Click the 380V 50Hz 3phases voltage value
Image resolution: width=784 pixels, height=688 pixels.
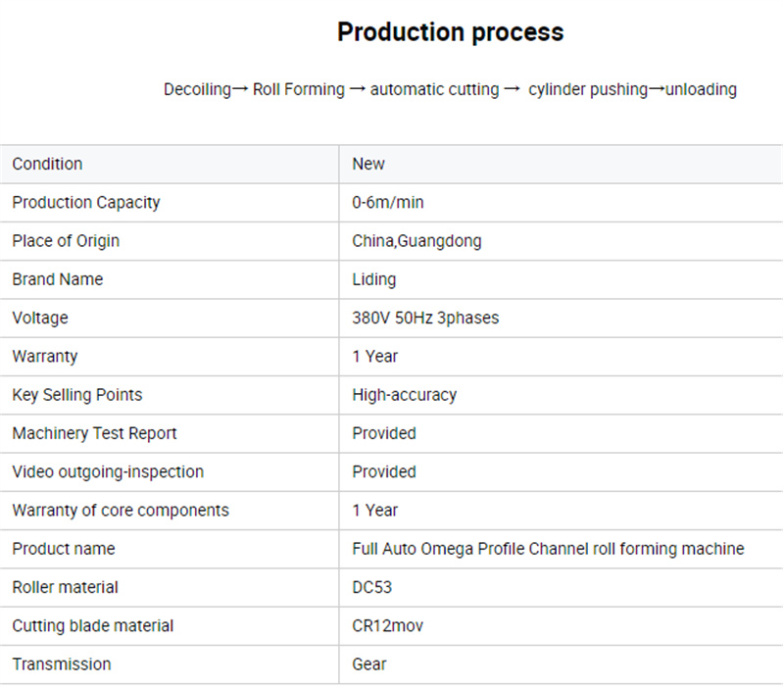pyautogui.click(x=425, y=318)
